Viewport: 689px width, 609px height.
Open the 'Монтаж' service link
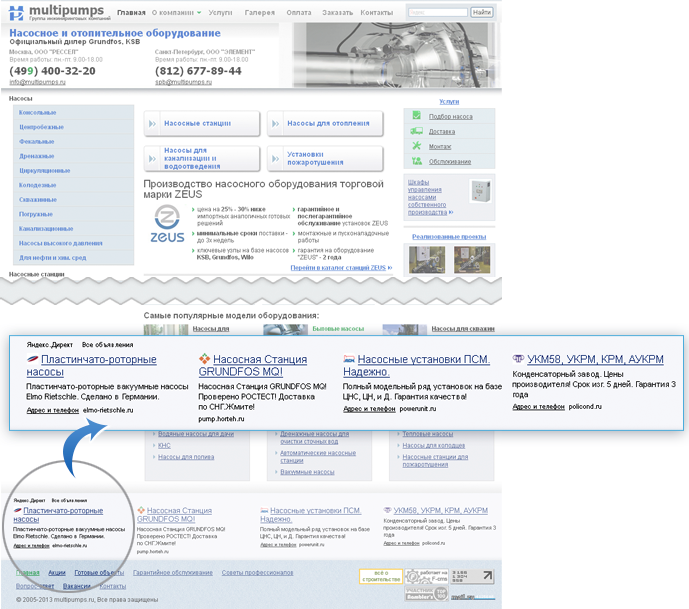click(x=440, y=146)
